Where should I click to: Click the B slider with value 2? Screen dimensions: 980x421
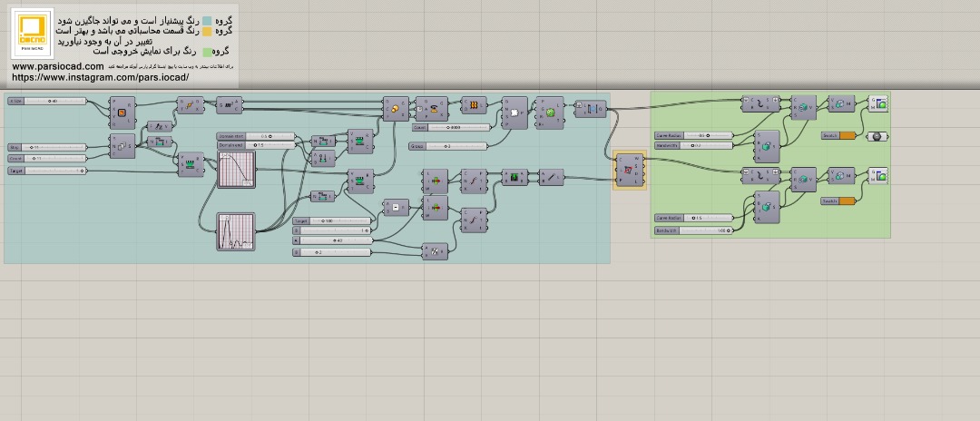pyautogui.click(x=332, y=252)
